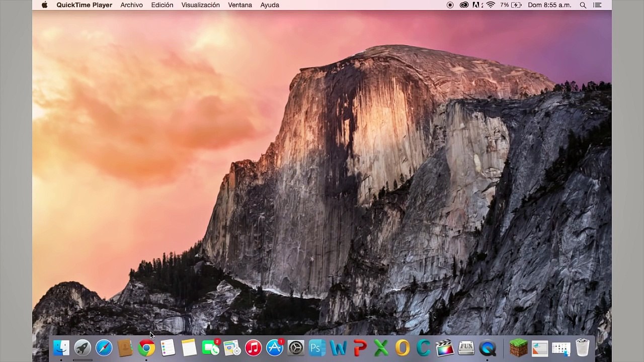Open Finder from the Dock

(61, 348)
